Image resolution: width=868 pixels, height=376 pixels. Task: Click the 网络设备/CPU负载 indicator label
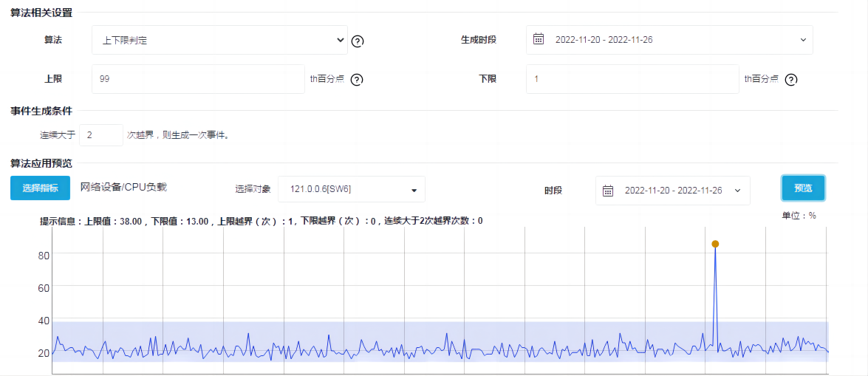pos(123,188)
